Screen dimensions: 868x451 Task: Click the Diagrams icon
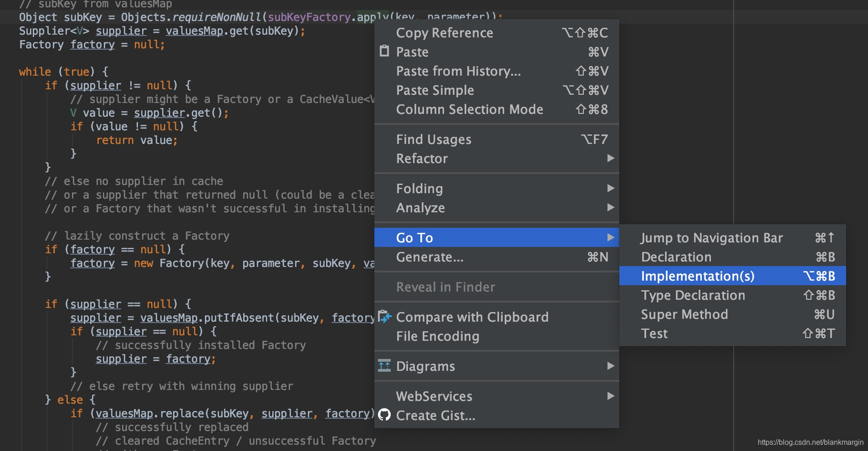[384, 365]
